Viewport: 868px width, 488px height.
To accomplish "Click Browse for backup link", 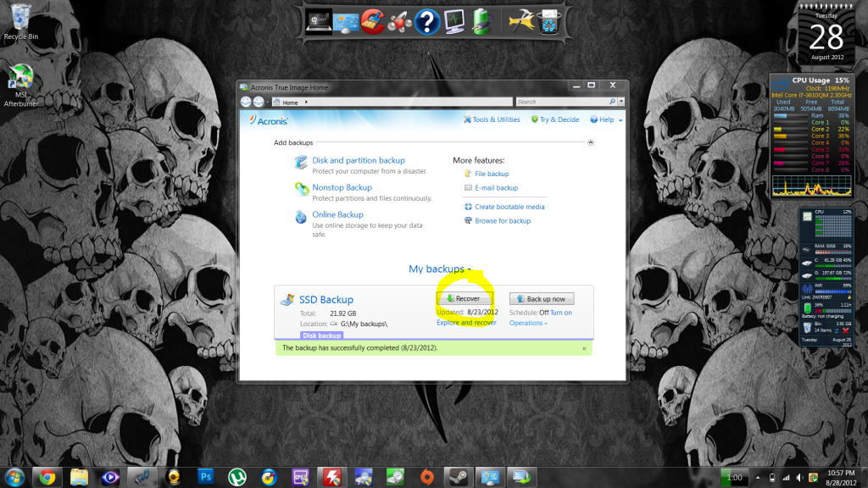I will [503, 221].
